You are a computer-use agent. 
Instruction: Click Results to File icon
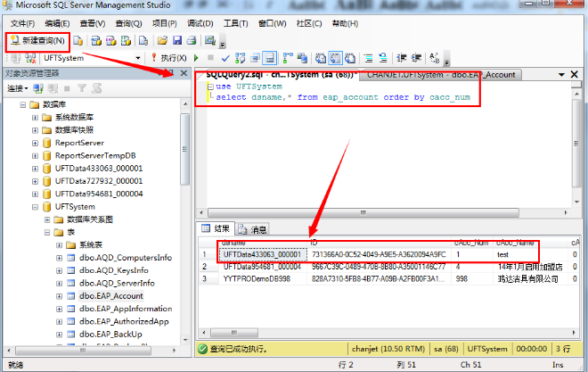350,58
